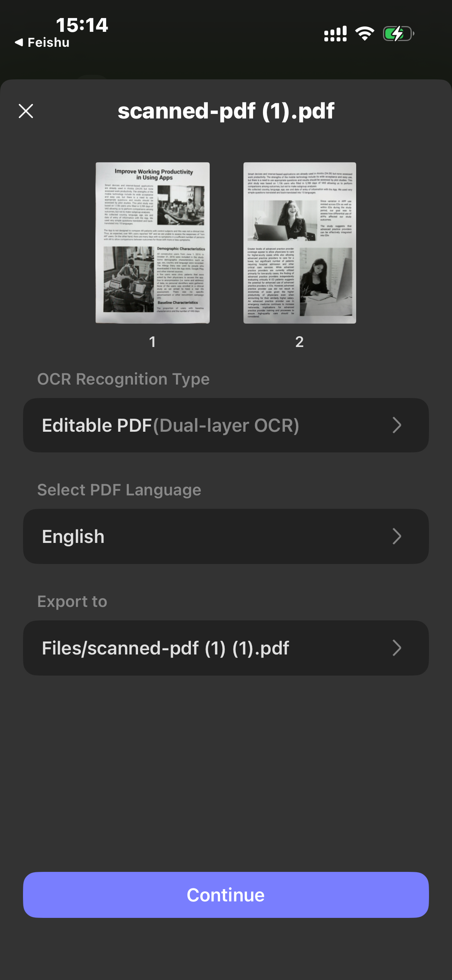Open the Editable PDF recognition type dropdown
Image resolution: width=452 pixels, height=980 pixels.
(x=226, y=425)
